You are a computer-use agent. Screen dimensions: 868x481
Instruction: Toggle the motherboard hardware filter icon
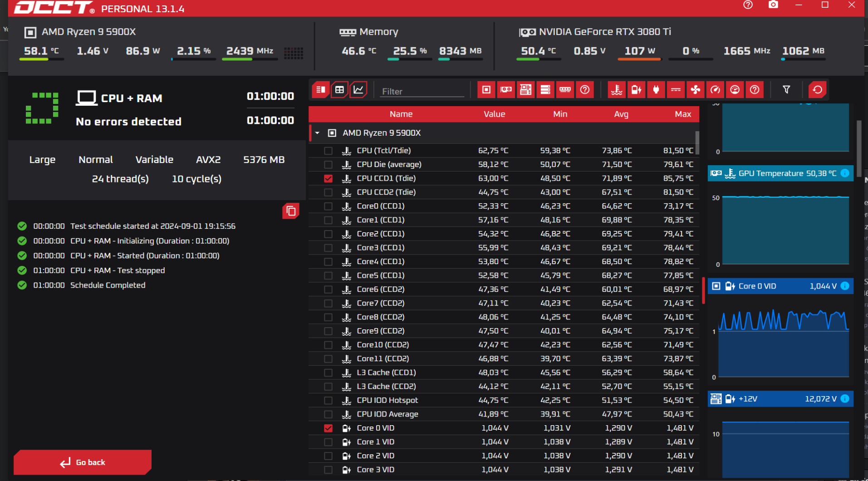[x=525, y=90]
